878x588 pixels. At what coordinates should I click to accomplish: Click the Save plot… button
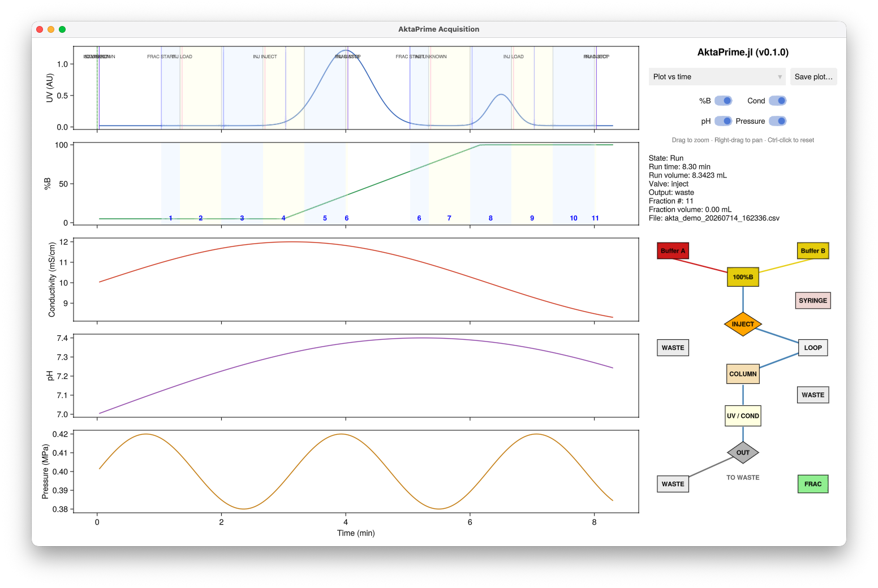[814, 77]
